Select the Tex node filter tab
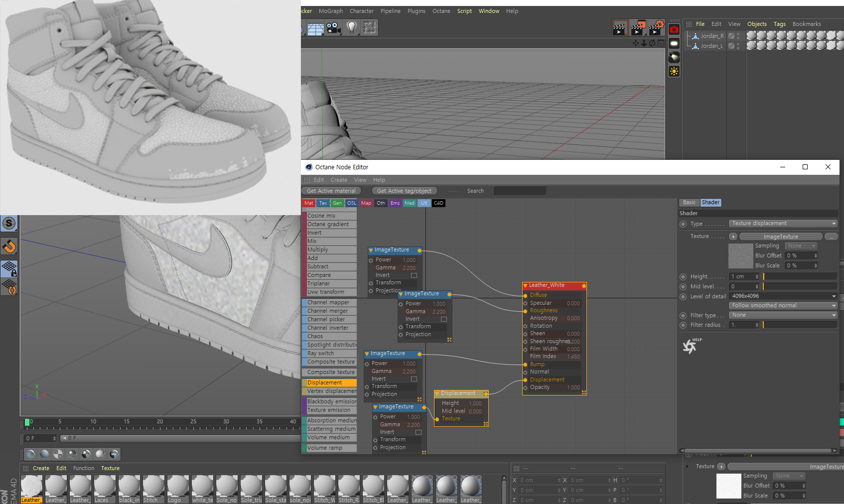The image size is (844, 504). (x=323, y=203)
